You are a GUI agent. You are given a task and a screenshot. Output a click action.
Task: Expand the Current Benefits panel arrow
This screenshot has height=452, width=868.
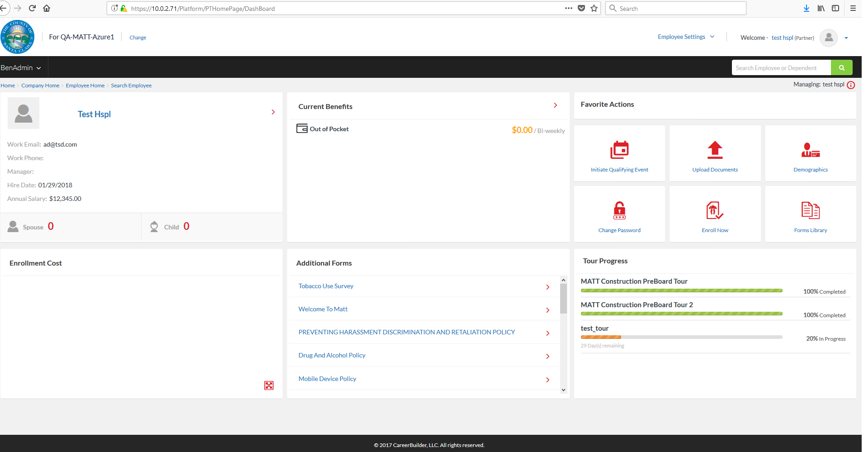555,105
